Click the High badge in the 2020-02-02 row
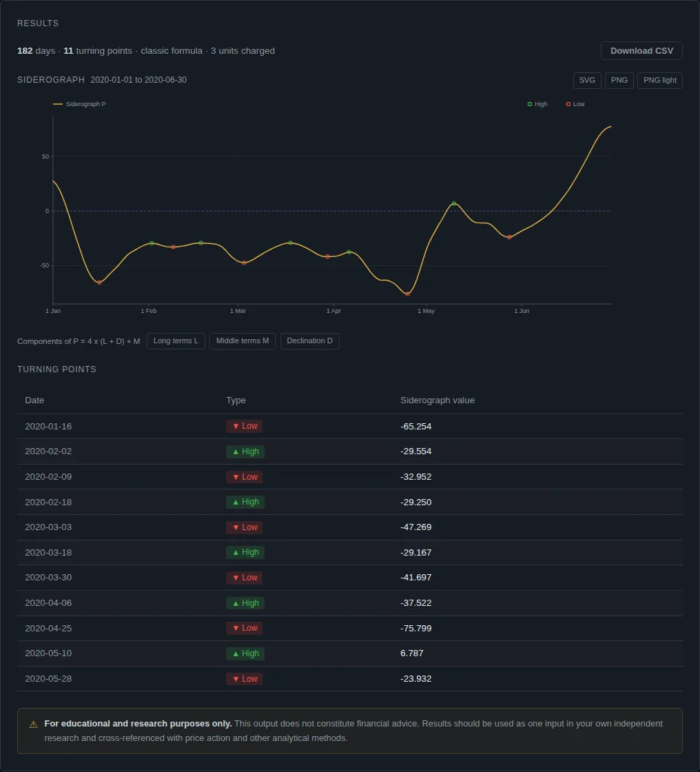The width and height of the screenshot is (700, 772). click(245, 451)
